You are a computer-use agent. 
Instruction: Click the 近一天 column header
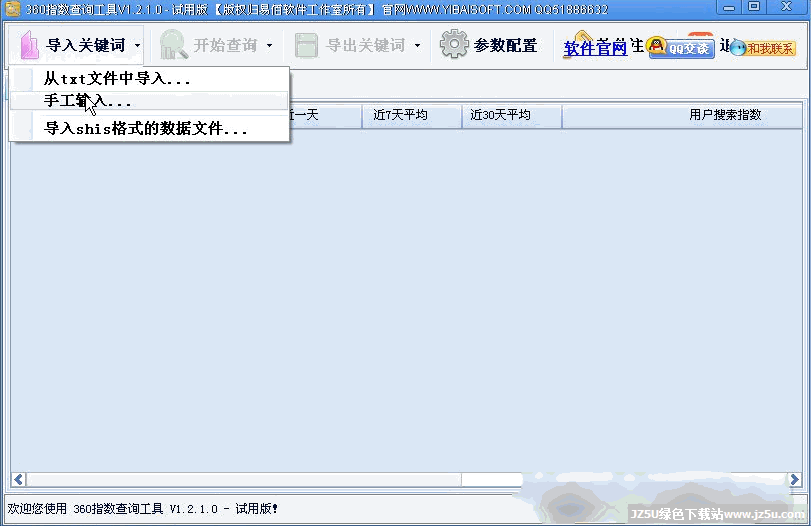pos(326,115)
